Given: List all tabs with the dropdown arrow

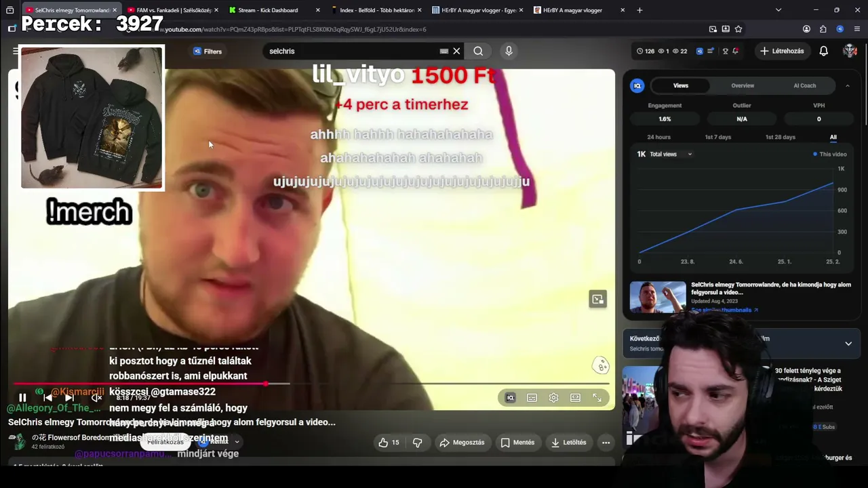Looking at the screenshot, I should 778,10.
